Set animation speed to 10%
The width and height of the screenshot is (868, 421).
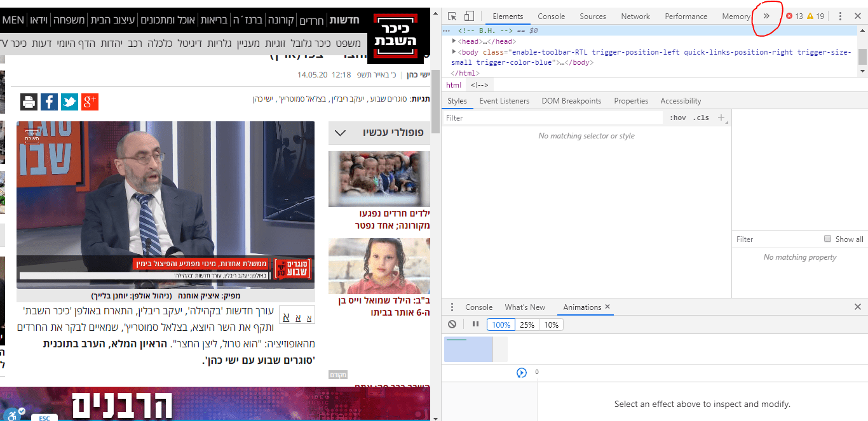[551, 324]
